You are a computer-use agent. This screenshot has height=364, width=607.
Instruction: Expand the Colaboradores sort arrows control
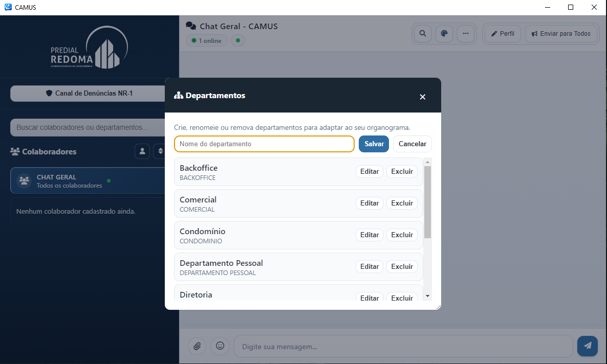coord(160,151)
